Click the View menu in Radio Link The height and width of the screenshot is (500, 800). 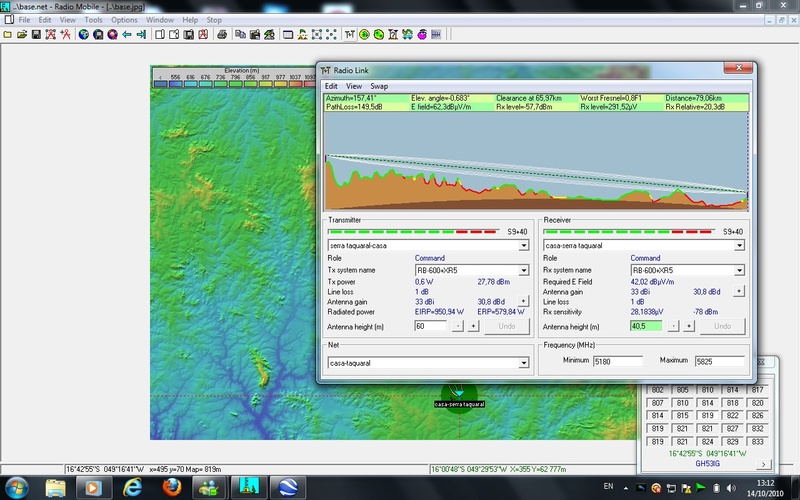354,86
